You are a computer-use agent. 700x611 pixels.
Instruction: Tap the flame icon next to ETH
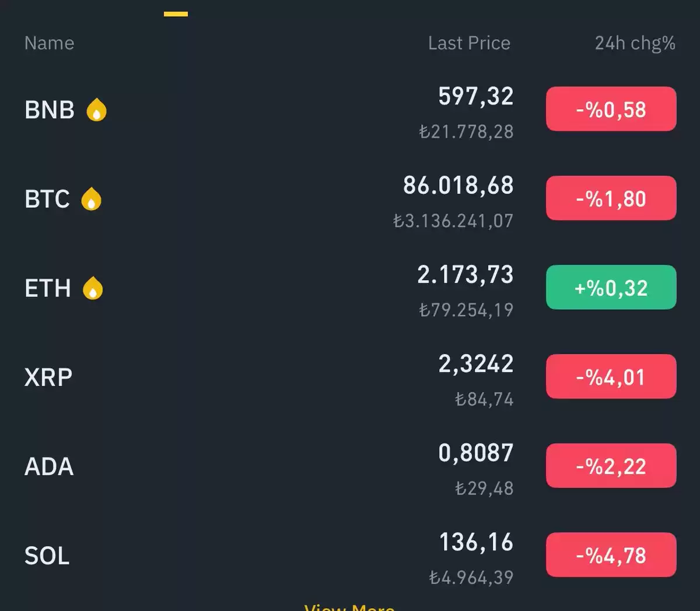tap(93, 288)
